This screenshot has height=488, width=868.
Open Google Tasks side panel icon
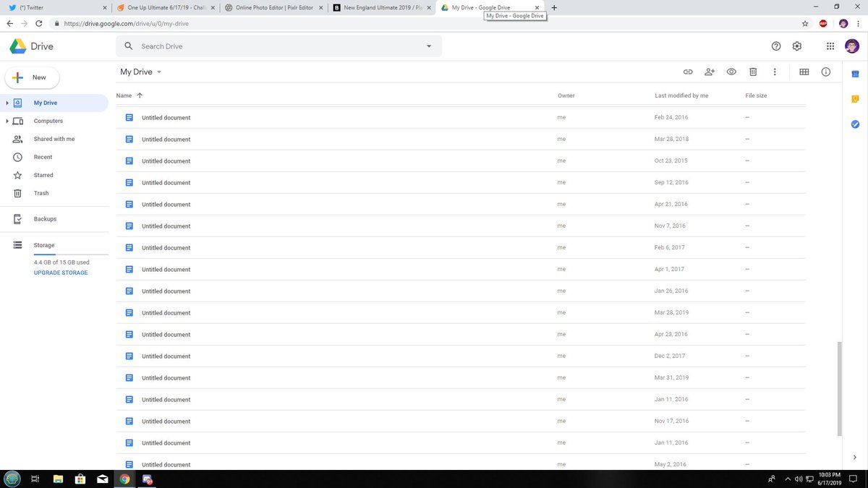pos(855,124)
